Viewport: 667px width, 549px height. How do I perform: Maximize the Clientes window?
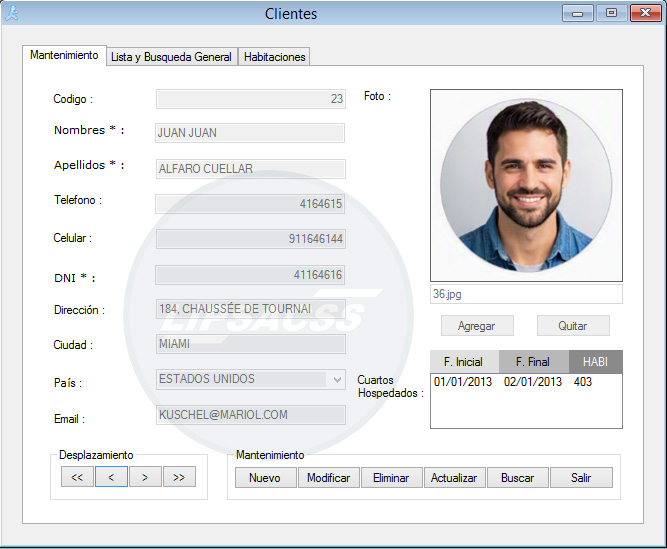coord(611,13)
